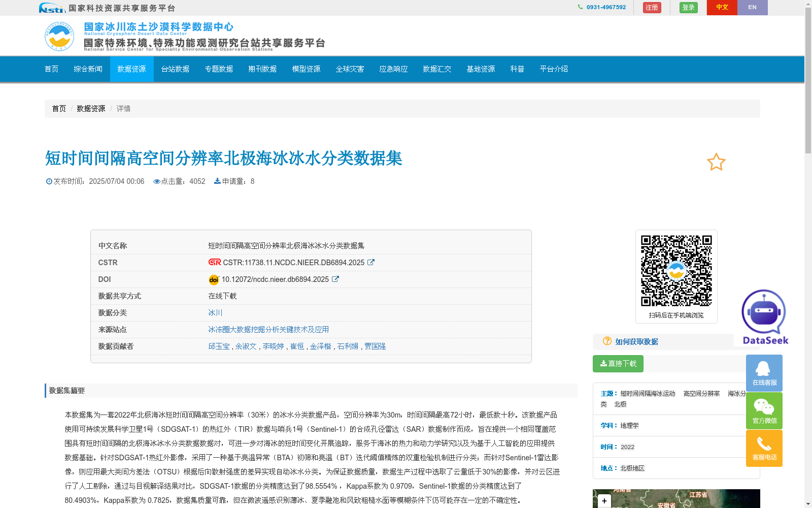Open contributor 金泽楷 link
This screenshot has width=812, height=508.
pyautogui.click(x=320, y=346)
